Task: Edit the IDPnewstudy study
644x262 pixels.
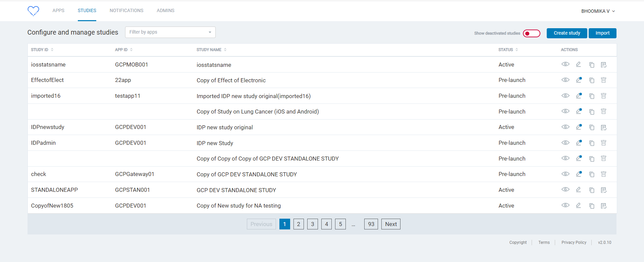Action: 579,127
